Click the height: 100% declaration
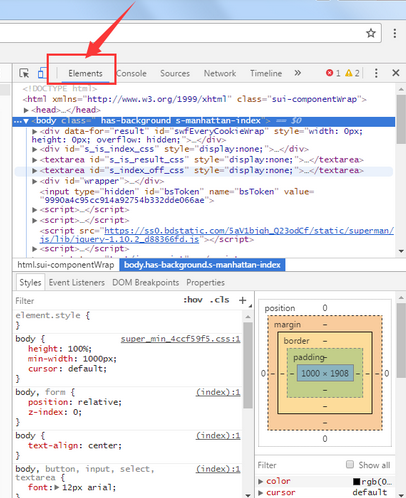 pyautogui.click(x=60, y=349)
